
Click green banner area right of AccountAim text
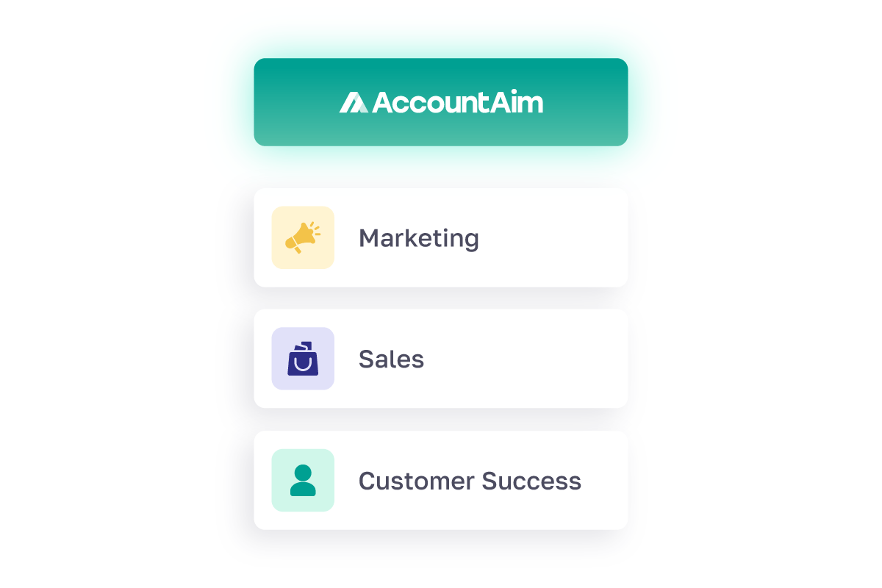[586, 102]
